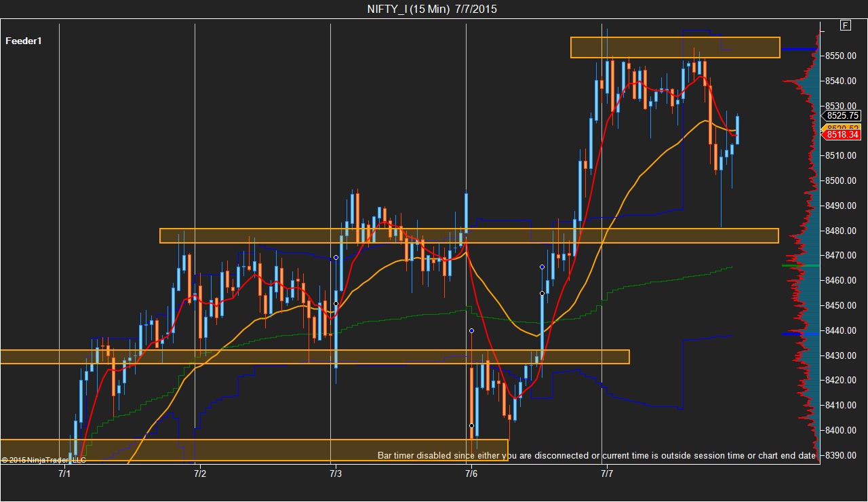Click the F icon in the chart corner

[845, 25]
